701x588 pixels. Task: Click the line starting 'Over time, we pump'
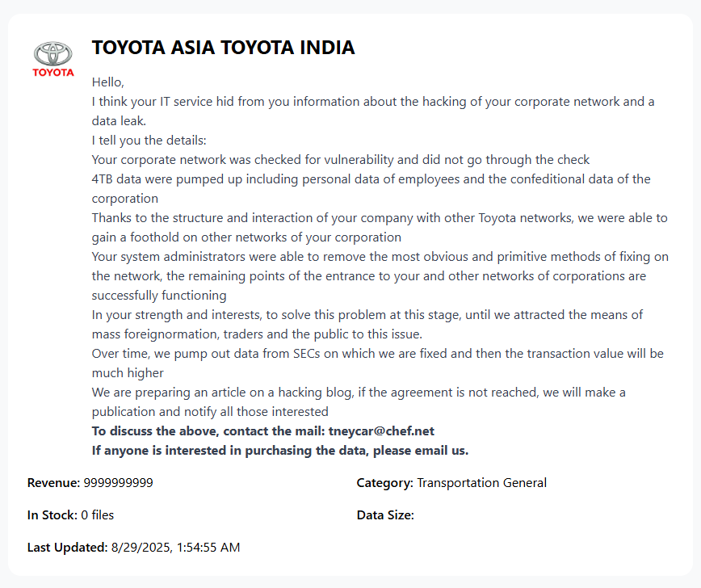point(377,354)
